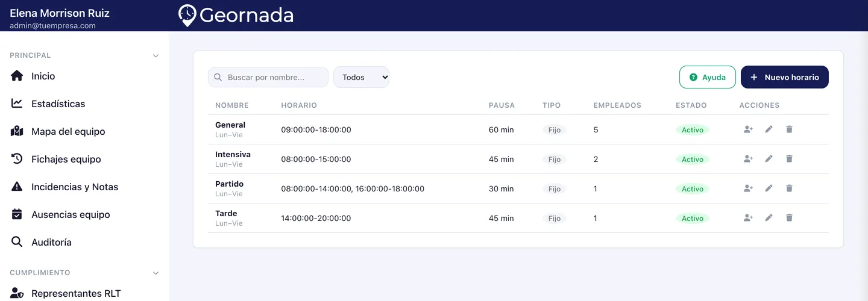
Task: Click the Estadísticas chart icon
Action: click(17, 104)
